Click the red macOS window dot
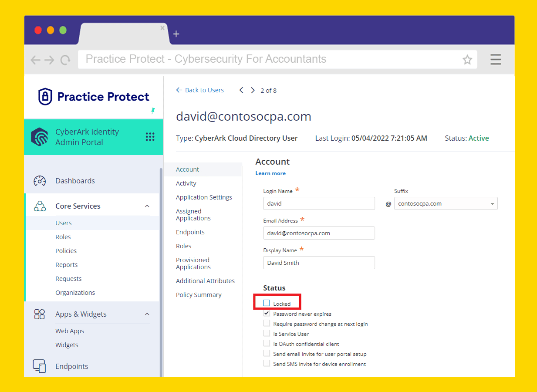The width and height of the screenshot is (537, 392). coord(38,30)
